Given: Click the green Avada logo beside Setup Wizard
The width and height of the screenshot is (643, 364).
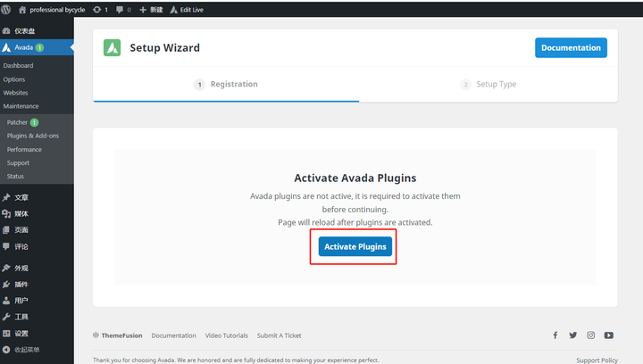Looking at the screenshot, I should pos(112,48).
